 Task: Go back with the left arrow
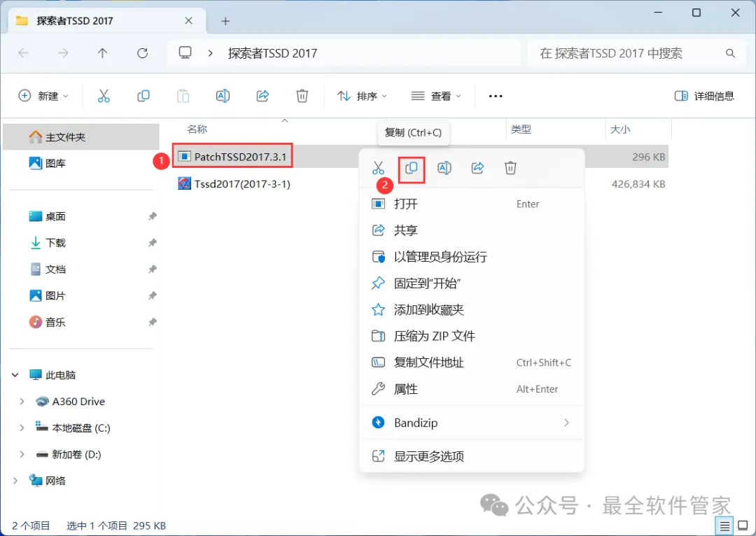[23, 53]
